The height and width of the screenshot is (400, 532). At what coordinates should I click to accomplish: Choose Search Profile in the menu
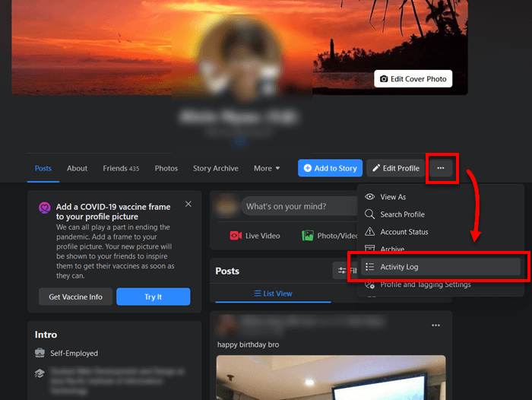point(440,214)
